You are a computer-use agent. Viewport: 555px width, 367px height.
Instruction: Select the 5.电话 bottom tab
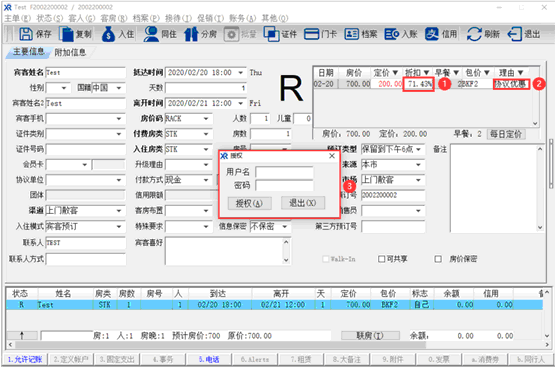click(209, 360)
